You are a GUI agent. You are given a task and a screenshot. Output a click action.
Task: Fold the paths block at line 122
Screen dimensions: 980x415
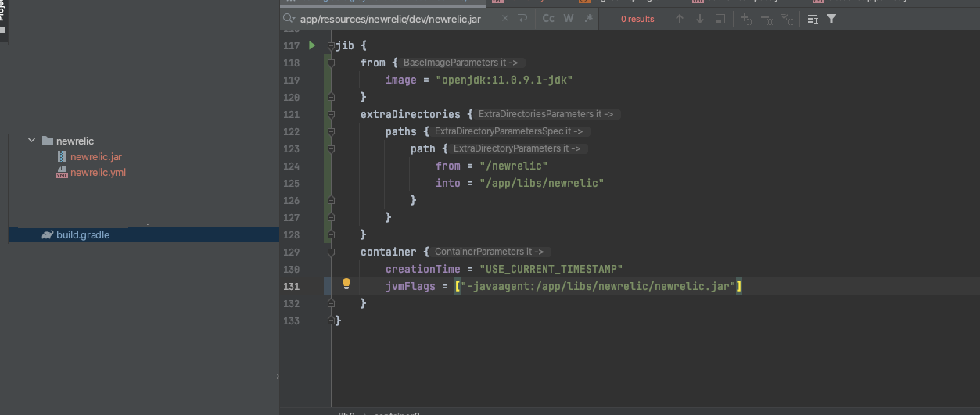click(332, 131)
